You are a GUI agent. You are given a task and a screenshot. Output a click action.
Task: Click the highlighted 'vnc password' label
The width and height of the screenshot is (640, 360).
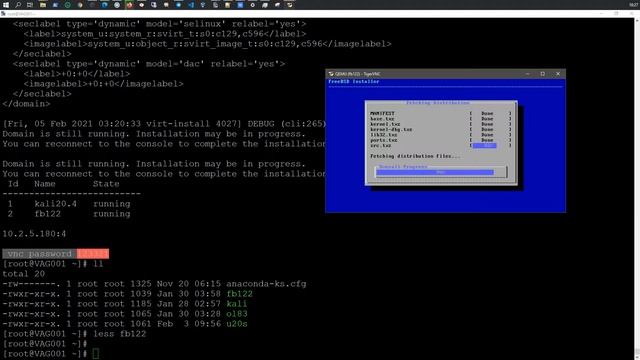click(x=40, y=254)
